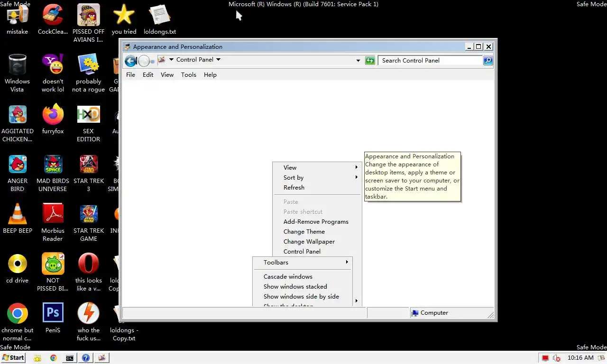Select the 'STAR TREK 3' desktop icon
607x364 pixels.
click(x=88, y=173)
